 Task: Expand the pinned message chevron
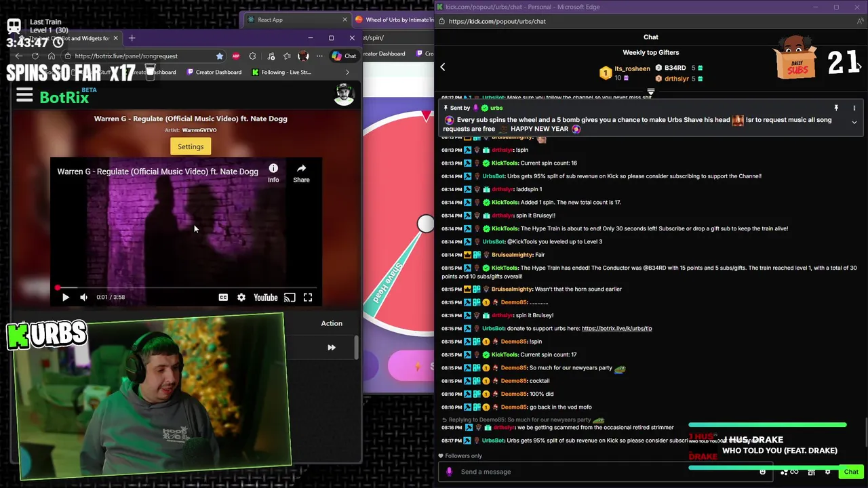tap(854, 123)
